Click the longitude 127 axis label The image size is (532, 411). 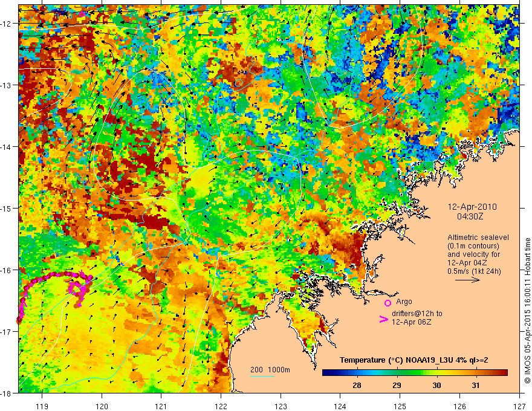[x=519, y=406]
